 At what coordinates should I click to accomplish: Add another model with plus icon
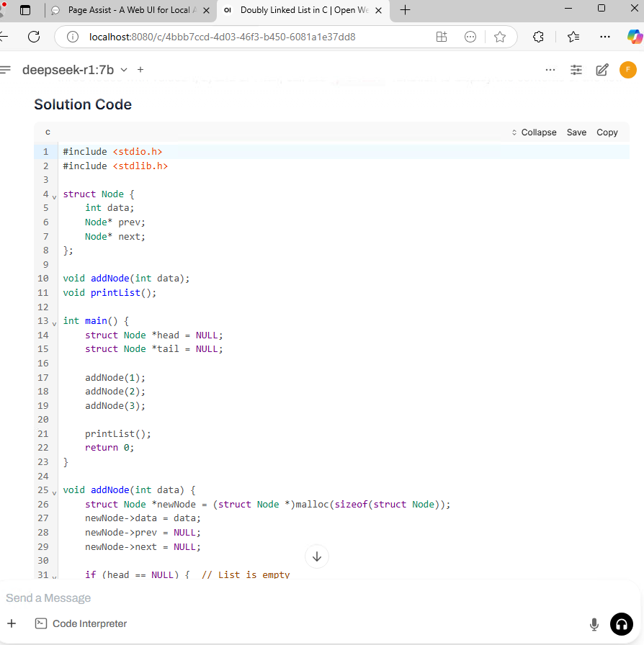140,70
